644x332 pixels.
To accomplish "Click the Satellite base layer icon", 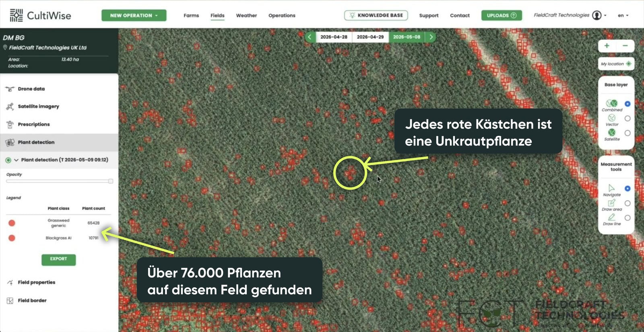I will pos(612,133).
